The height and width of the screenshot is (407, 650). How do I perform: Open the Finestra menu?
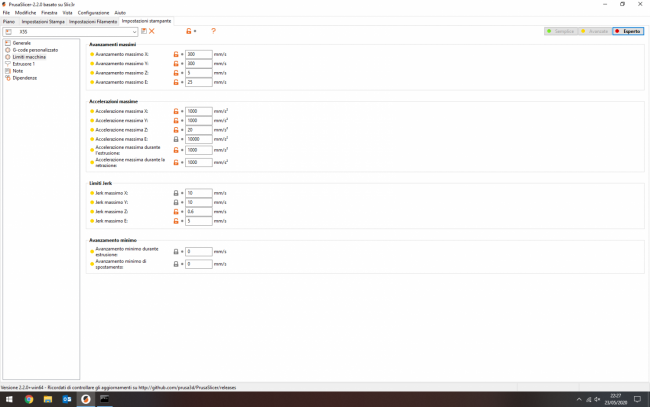pos(49,13)
